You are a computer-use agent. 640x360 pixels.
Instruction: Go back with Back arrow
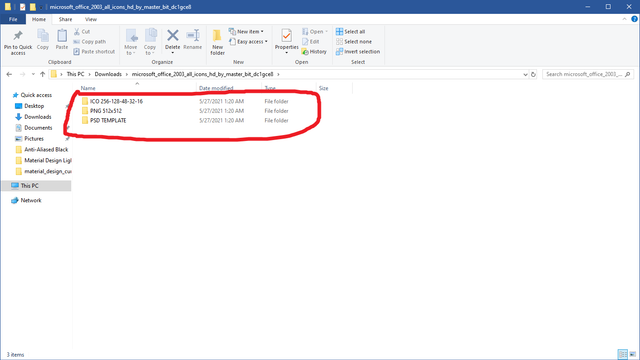tap(9, 74)
